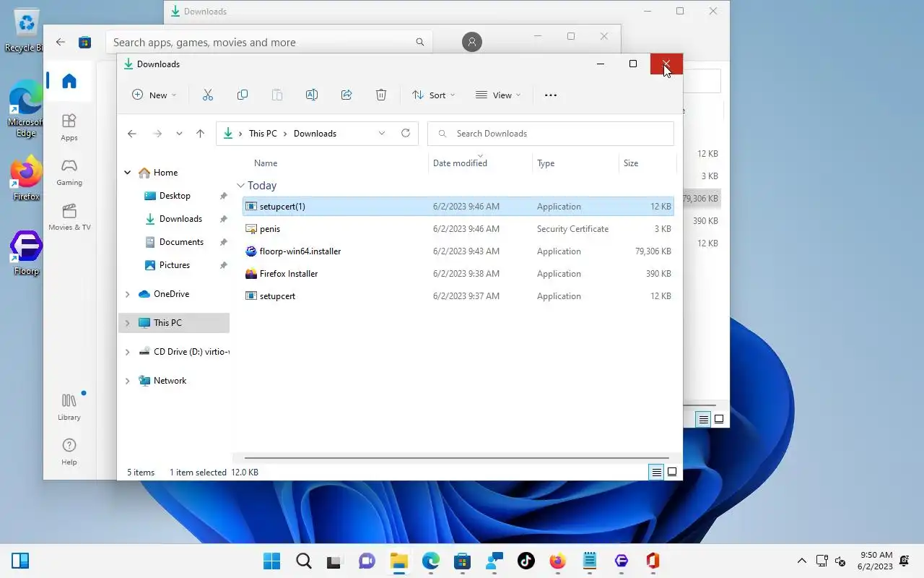This screenshot has width=924, height=578.
Task: Select Firefox desktop shortcut
Action: (x=26, y=178)
